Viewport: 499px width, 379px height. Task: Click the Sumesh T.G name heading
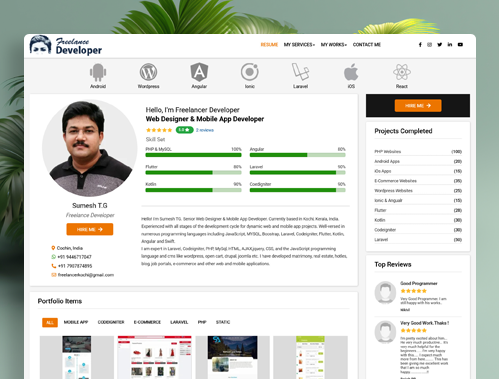tap(90, 206)
